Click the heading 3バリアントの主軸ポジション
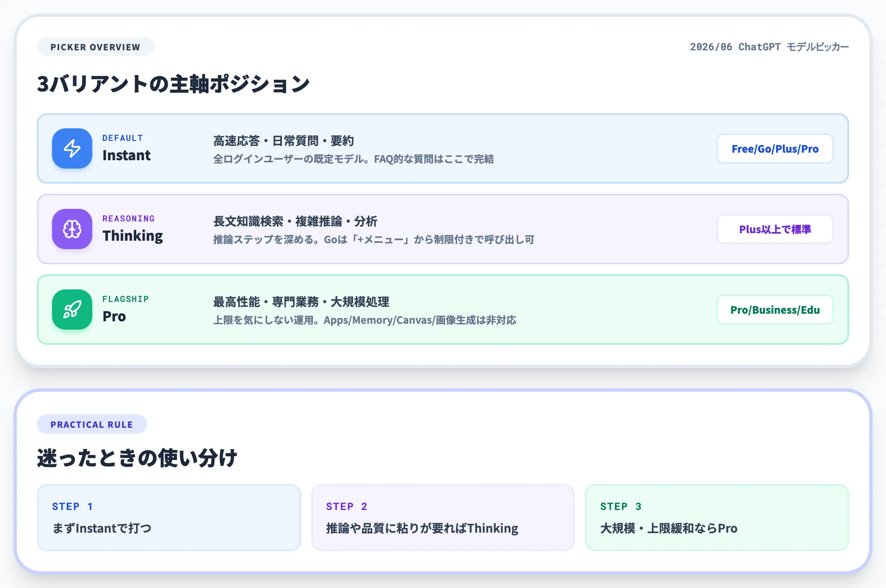 click(x=173, y=83)
